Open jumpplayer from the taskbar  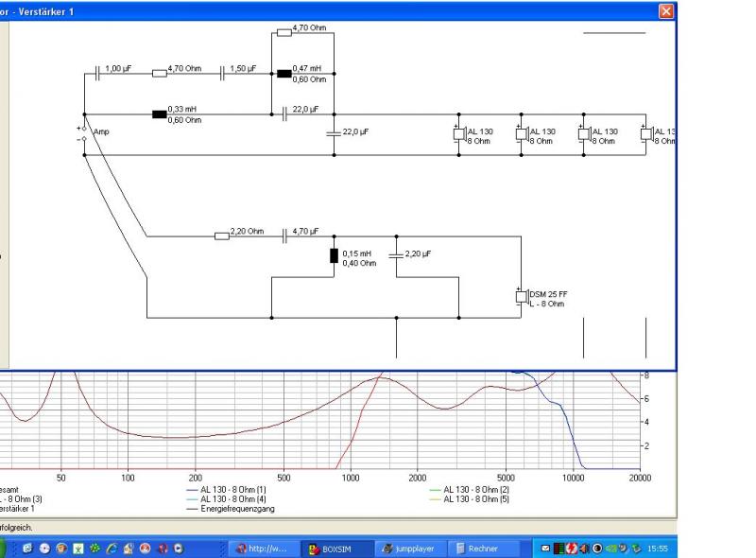[410, 549]
